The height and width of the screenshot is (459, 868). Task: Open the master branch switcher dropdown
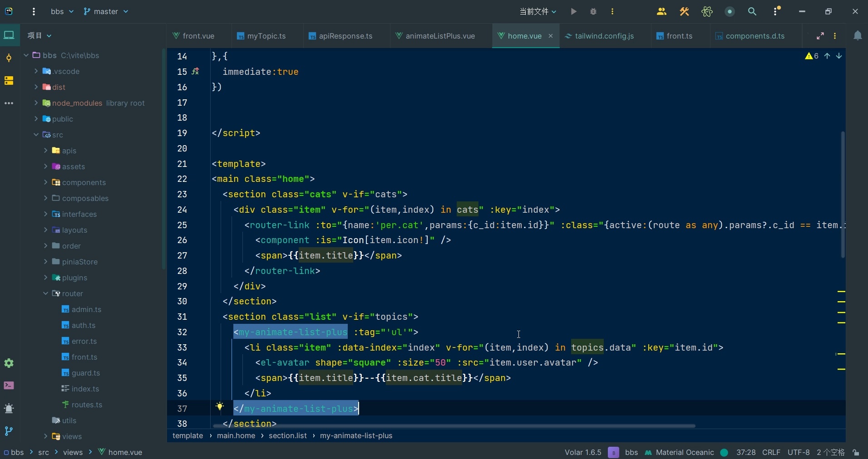106,11
